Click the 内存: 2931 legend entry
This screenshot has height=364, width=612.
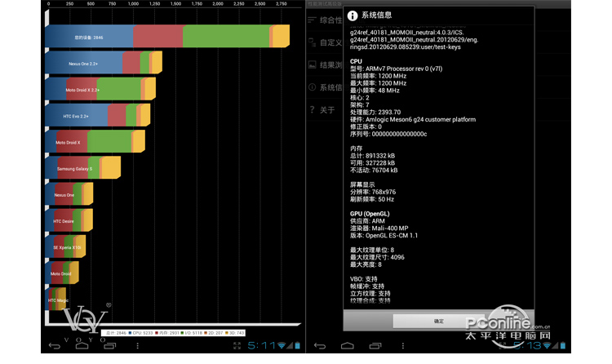(x=167, y=333)
